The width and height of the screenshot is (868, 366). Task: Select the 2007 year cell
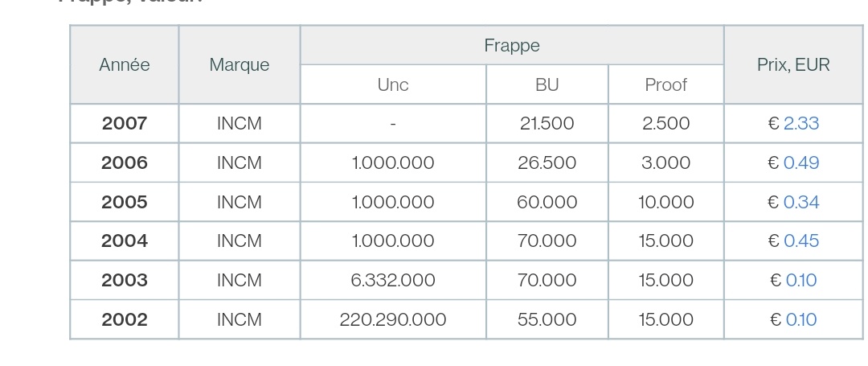[125, 124]
